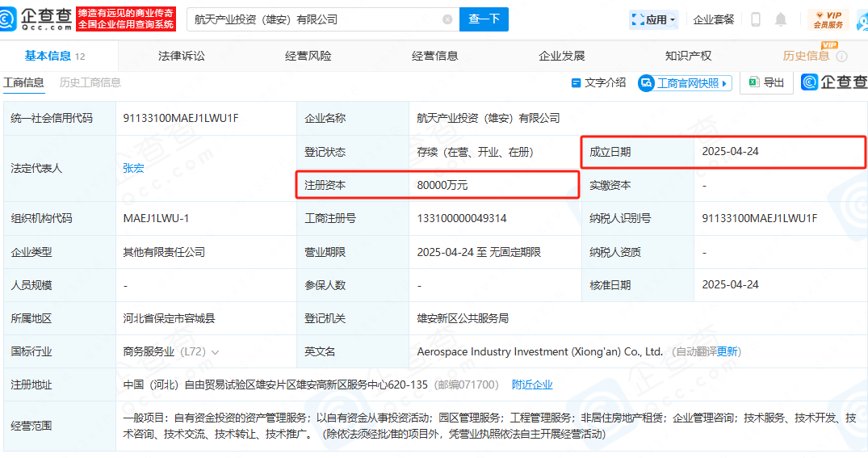Switch to the 知识产权 tab

pos(688,56)
